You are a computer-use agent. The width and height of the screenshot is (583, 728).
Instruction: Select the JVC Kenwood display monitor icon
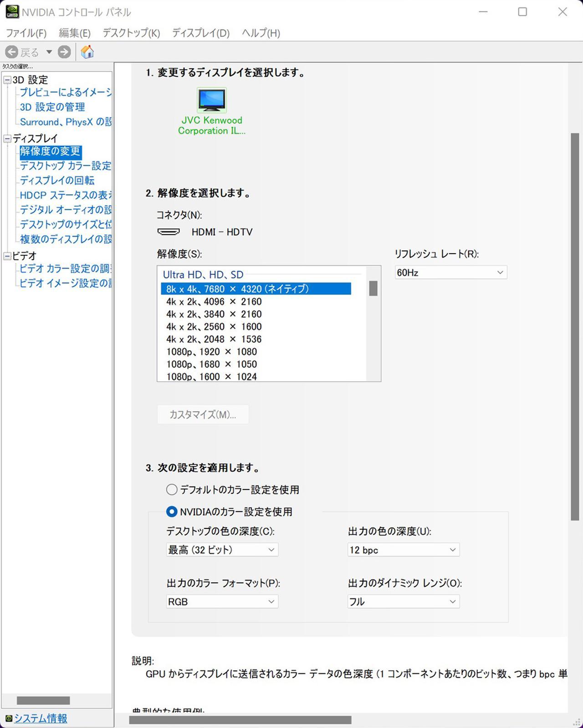click(211, 100)
